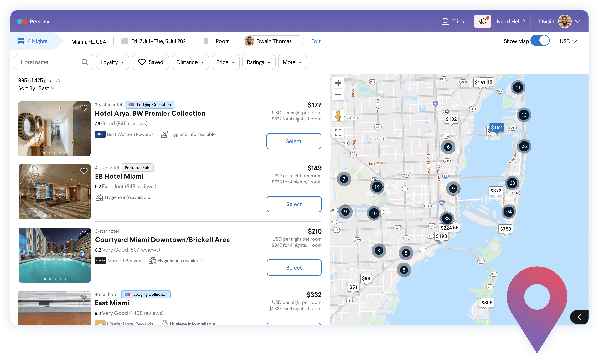Click '8.2 Very Good (507 reviews)' rating

[x=127, y=250]
